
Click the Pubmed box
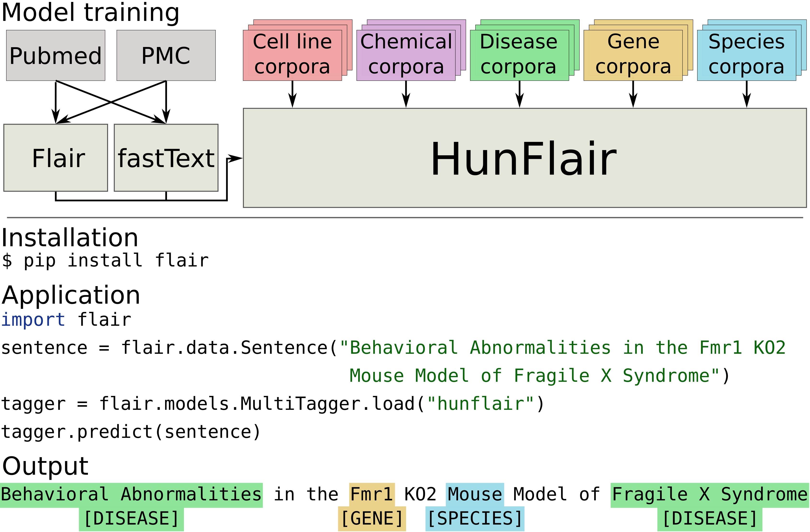pos(56,56)
